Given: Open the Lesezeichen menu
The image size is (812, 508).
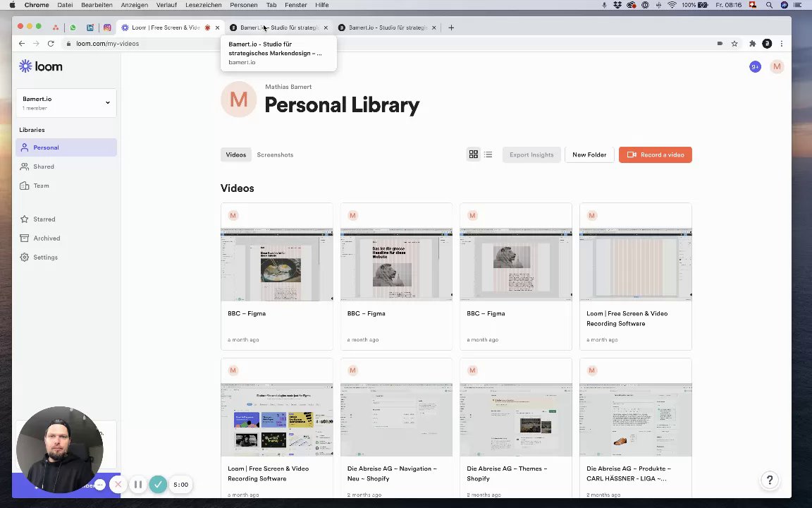Looking at the screenshot, I should (x=204, y=5).
